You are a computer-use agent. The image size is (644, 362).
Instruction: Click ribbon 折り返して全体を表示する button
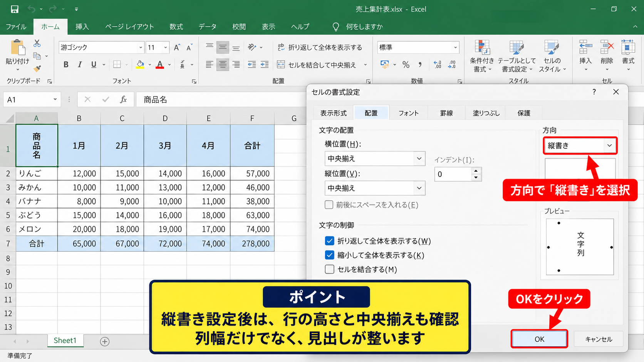[x=320, y=47]
